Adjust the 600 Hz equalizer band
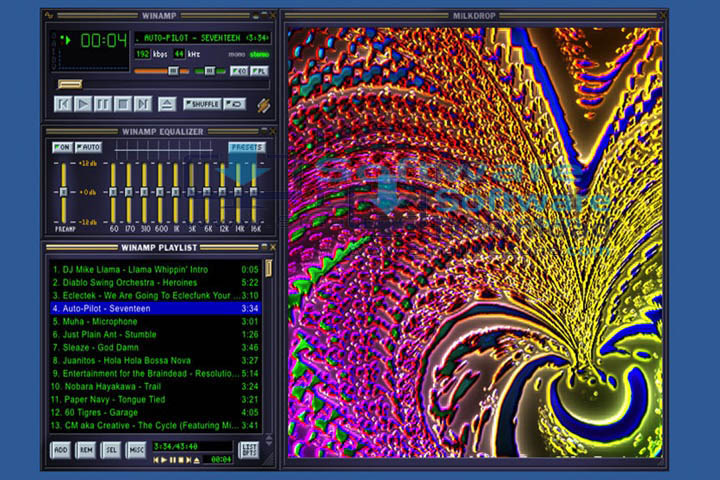Screen dimensions: 720x480 pyautogui.click(x=160, y=192)
